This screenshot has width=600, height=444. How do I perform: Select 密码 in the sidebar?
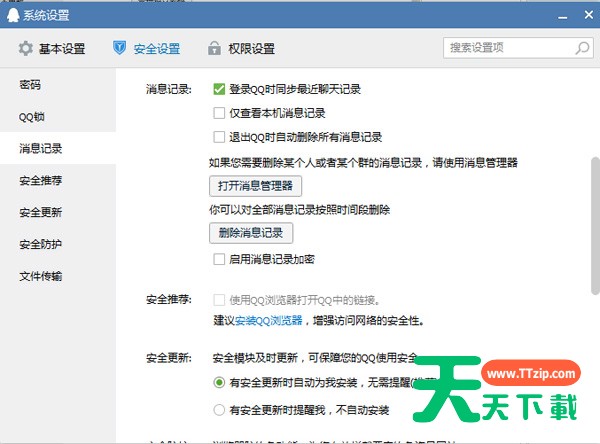click(x=58, y=85)
